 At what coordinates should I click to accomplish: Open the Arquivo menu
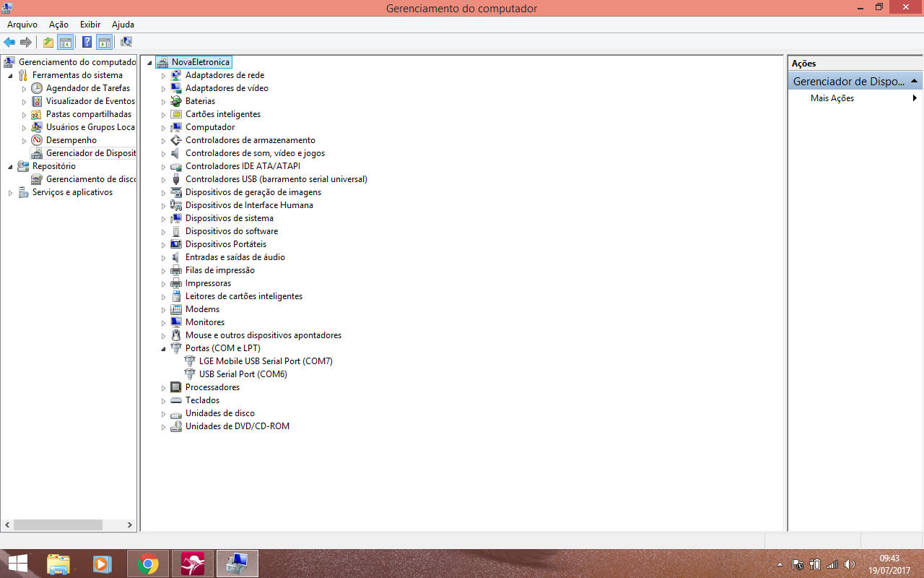[22, 25]
